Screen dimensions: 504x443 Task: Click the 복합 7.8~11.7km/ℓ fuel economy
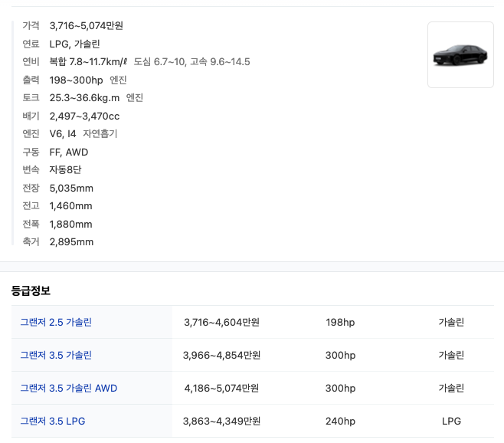88,62
